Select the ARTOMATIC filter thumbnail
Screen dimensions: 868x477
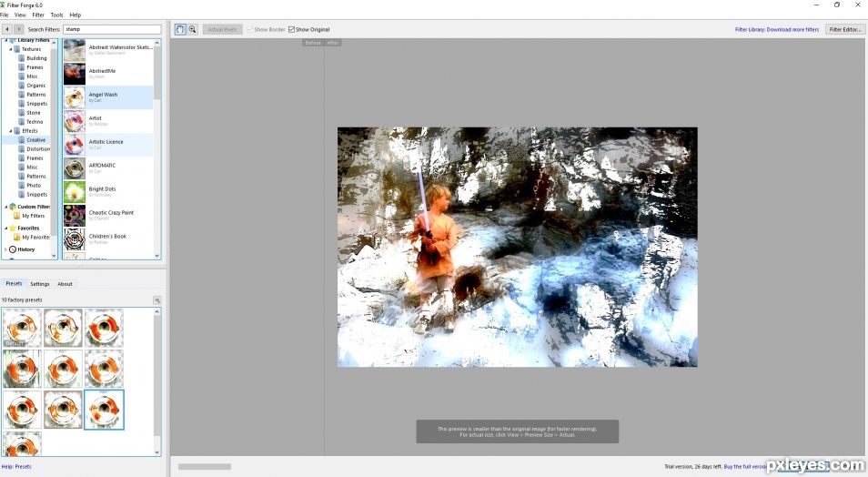pyautogui.click(x=75, y=167)
